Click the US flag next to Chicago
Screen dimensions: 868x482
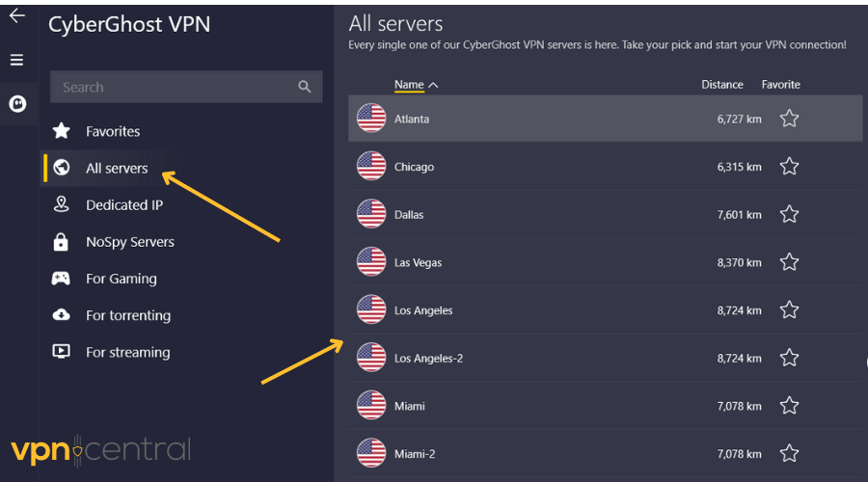371,166
